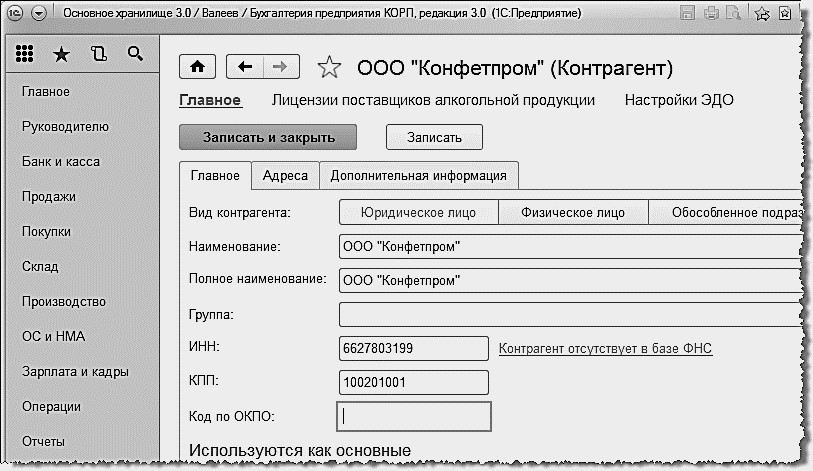Click the КПП field with 100201001

point(414,382)
